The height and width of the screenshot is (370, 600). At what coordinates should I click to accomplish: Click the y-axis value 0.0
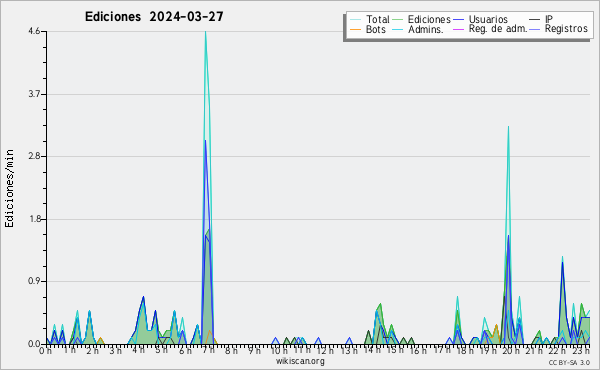34,344
